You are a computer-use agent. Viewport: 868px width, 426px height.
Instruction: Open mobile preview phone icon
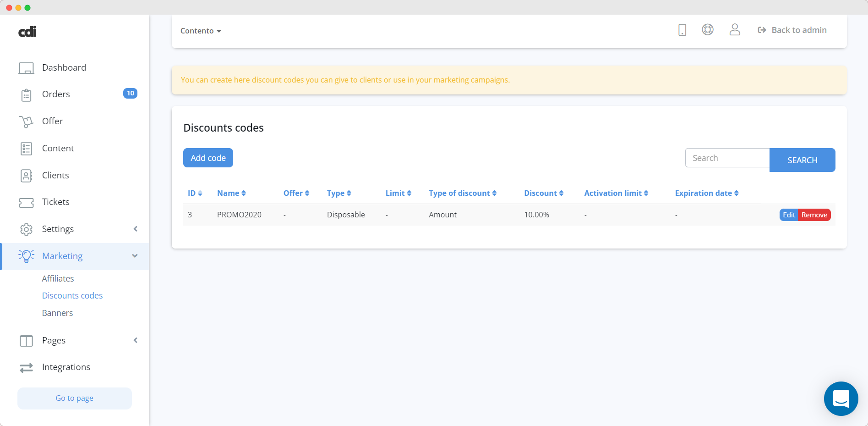[682, 30]
